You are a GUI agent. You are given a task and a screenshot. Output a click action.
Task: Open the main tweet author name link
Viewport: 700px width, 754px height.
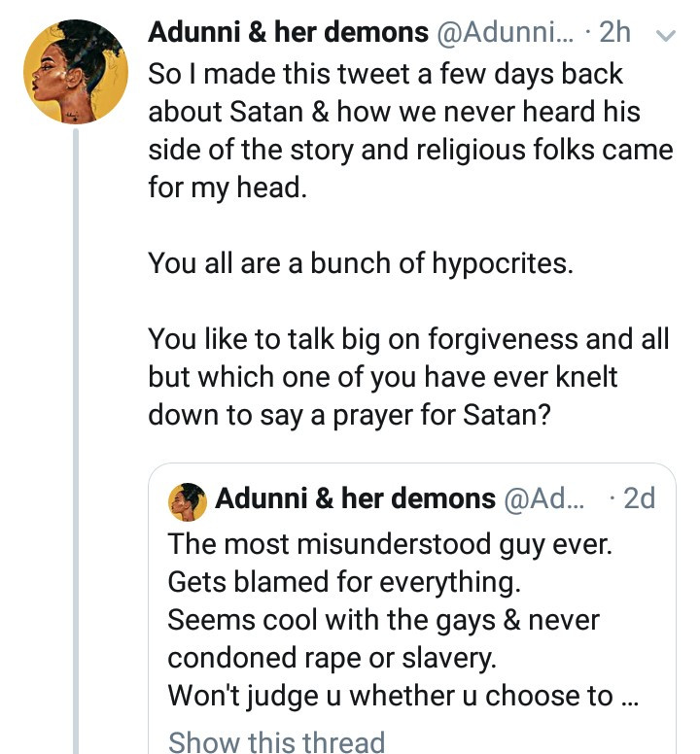(288, 33)
